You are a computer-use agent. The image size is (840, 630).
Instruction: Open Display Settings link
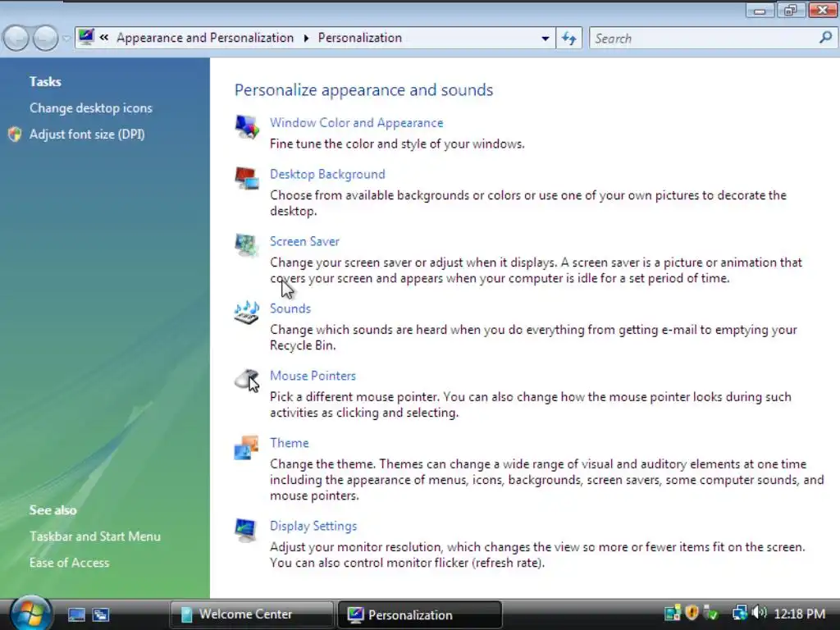click(x=313, y=526)
